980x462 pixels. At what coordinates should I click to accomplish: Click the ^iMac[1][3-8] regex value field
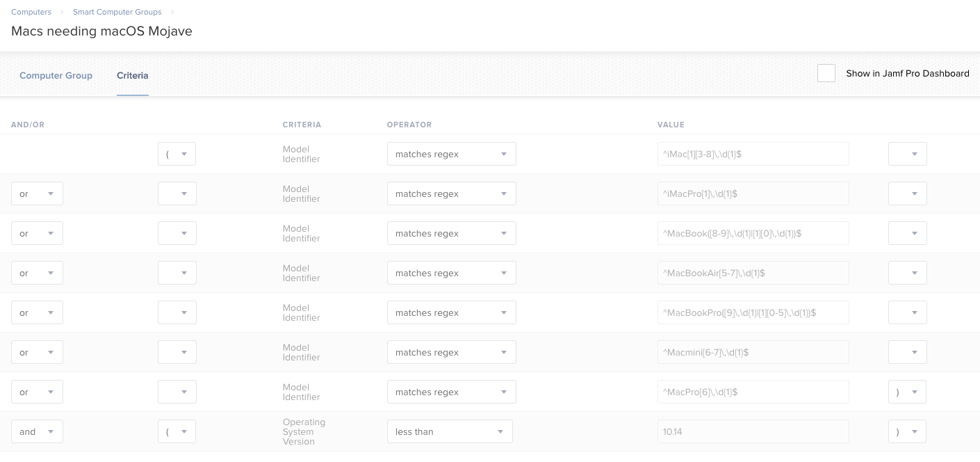pyautogui.click(x=753, y=154)
